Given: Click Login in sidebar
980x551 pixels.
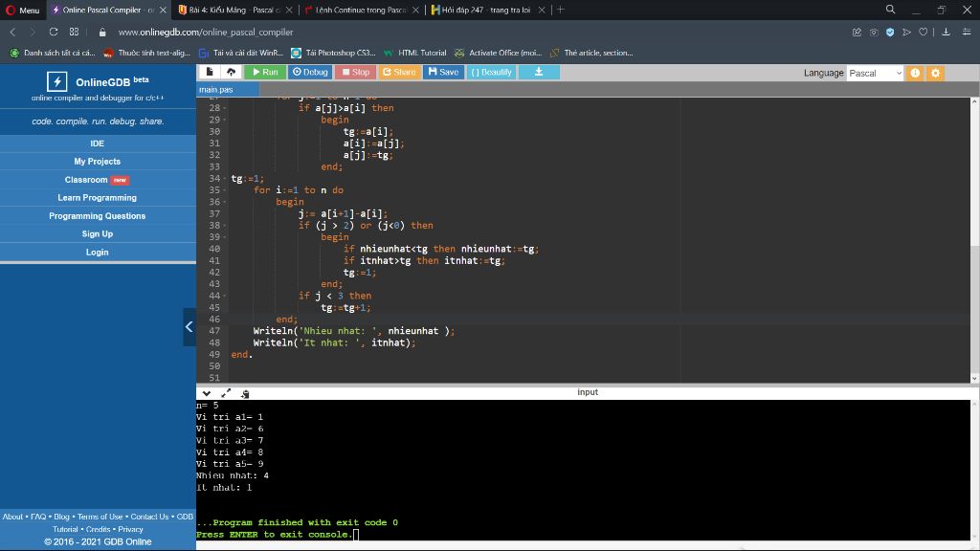Looking at the screenshot, I should tap(97, 252).
